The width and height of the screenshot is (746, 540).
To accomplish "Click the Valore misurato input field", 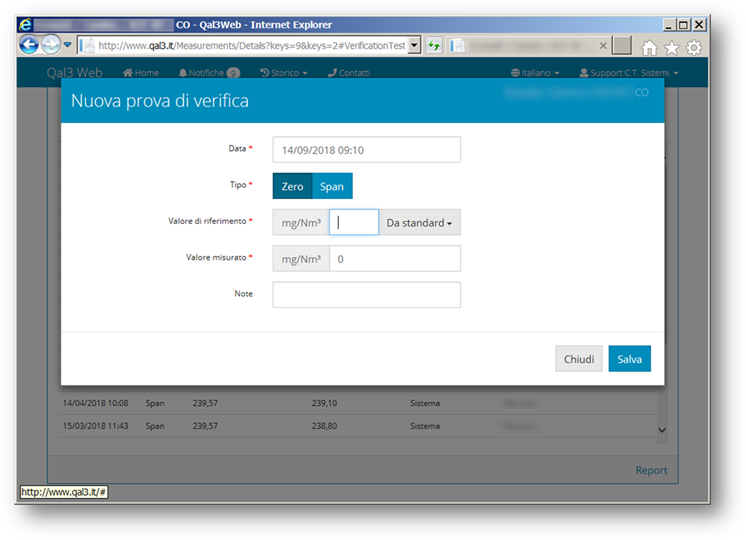I will 394,259.
